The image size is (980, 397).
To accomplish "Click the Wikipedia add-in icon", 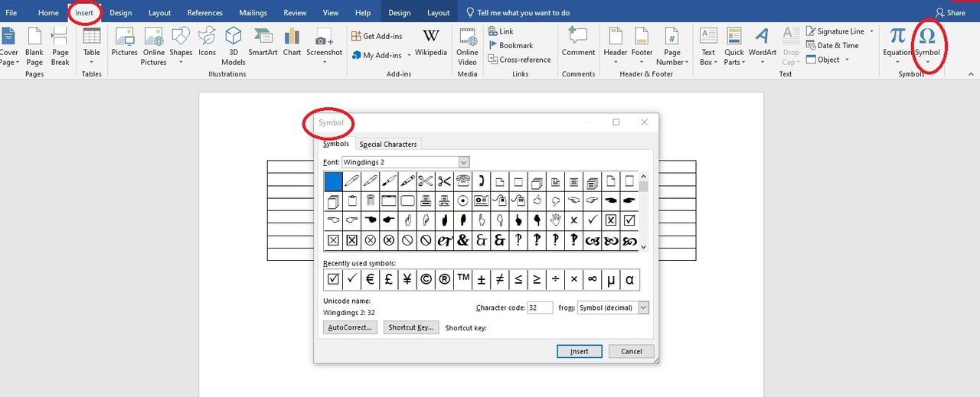I will (x=431, y=42).
